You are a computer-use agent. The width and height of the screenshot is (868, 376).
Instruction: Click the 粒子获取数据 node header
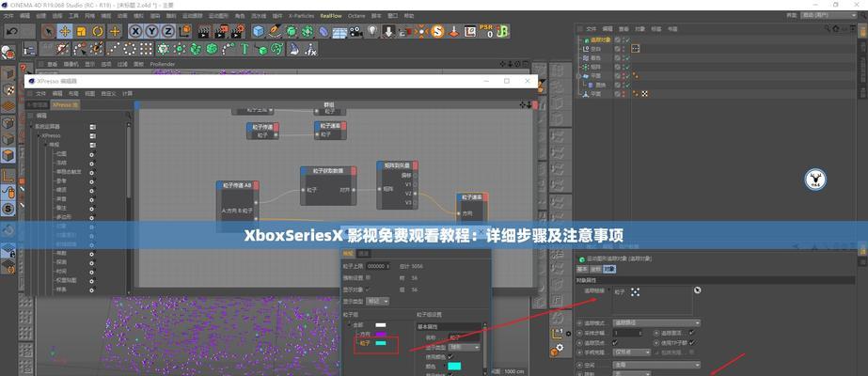click(x=328, y=171)
